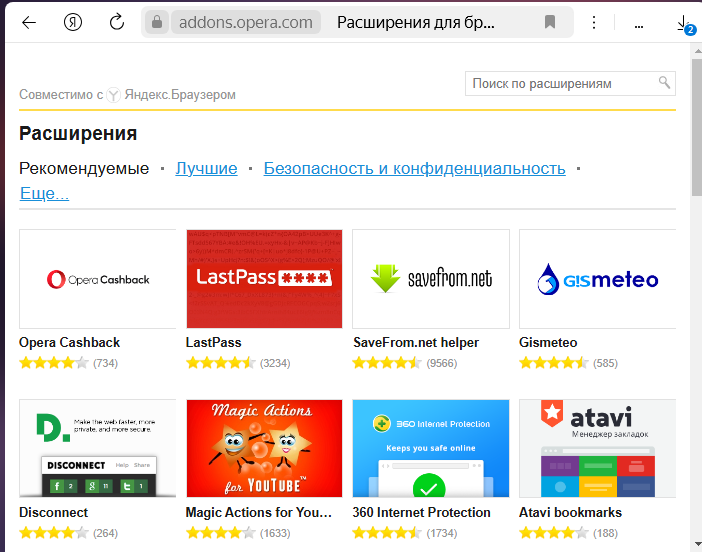The width and height of the screenshot is (702, 552).
Task: Expand more categories via Еще...
Action: [x=44, y=193]
